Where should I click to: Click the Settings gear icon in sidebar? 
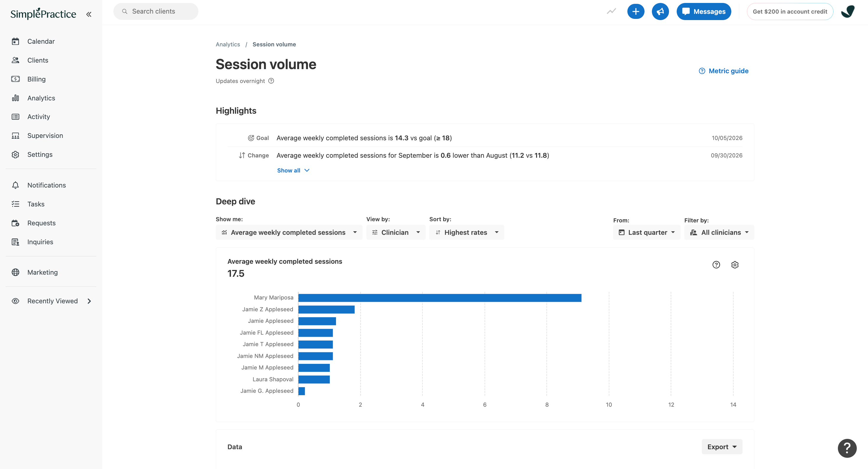15,154
